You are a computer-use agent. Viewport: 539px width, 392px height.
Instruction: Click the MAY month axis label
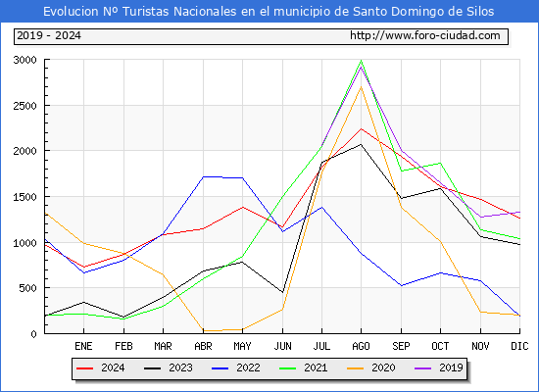click(x=242, y=346)
